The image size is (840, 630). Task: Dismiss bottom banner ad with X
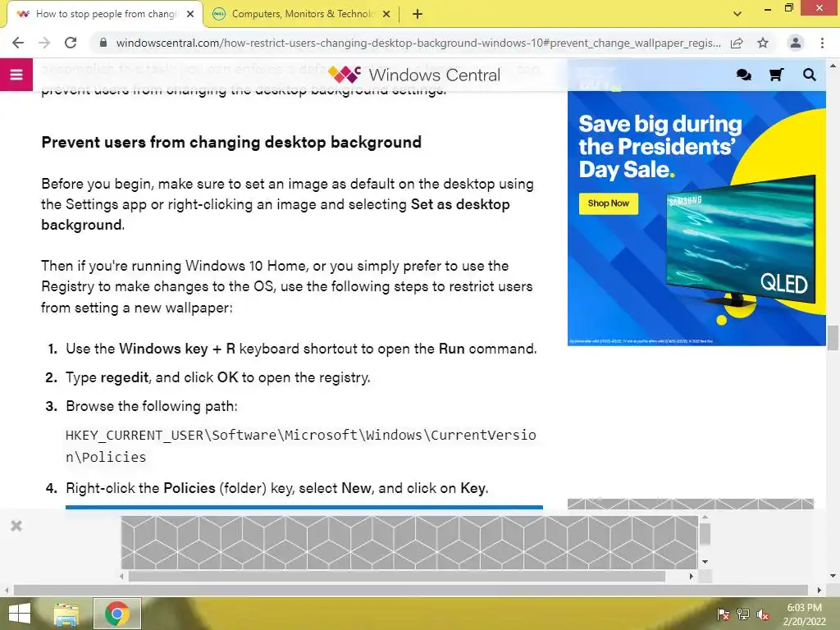click(16, 526)
